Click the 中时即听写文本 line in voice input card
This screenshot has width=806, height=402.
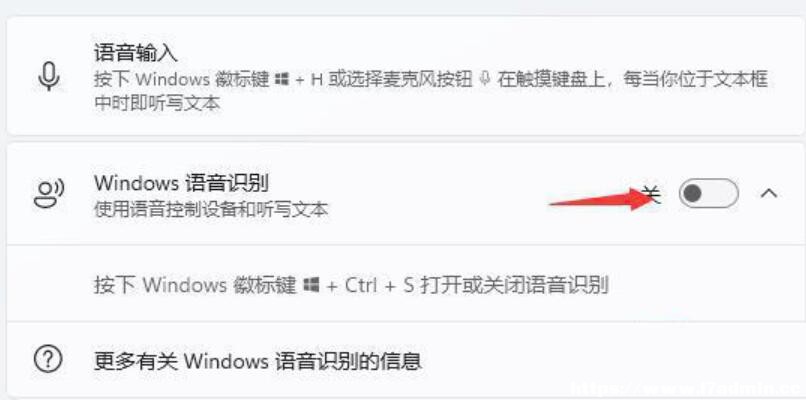(157, 104)
